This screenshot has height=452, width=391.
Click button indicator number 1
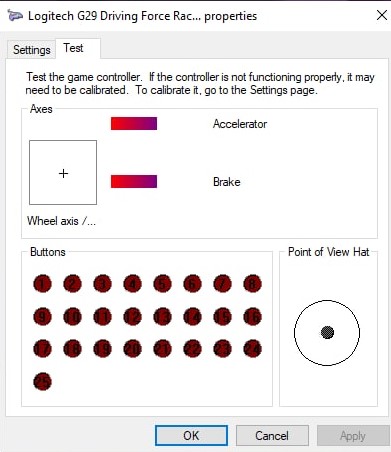tap(42, 284)
